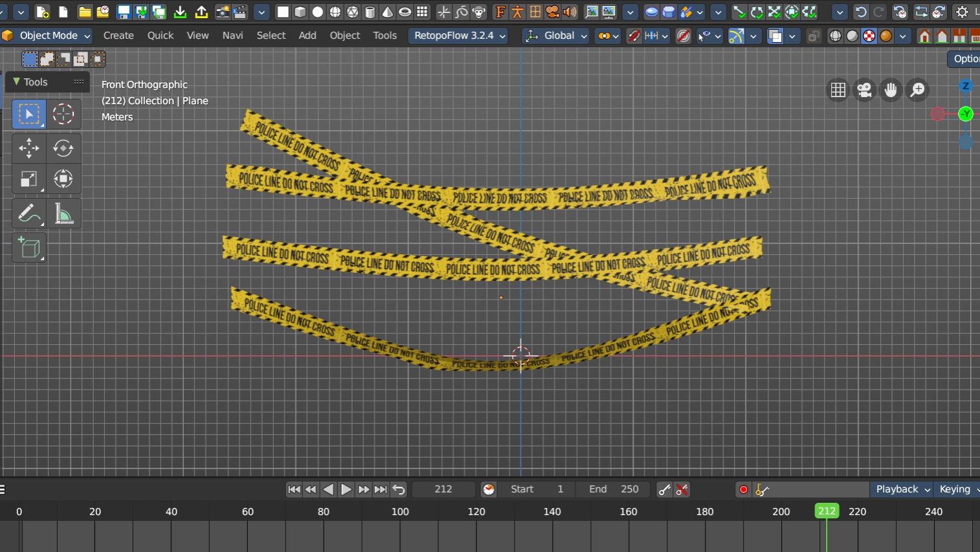This screenshot has height=552, width=980.
Task: Add a monkey (Suzanne) mesh
Action: point(479,12)
